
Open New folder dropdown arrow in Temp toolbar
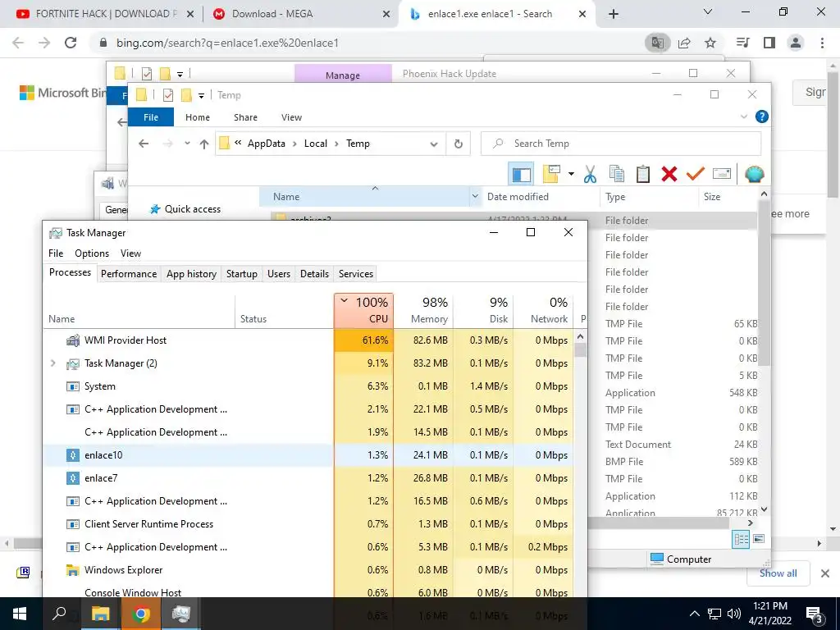(x=571, y=174)
